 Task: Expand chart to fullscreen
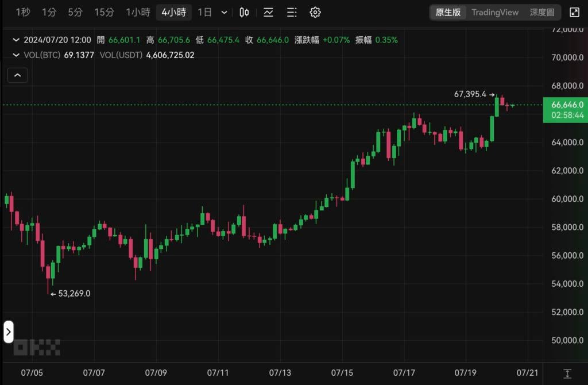pyautogui.click(x=574, y=12)
